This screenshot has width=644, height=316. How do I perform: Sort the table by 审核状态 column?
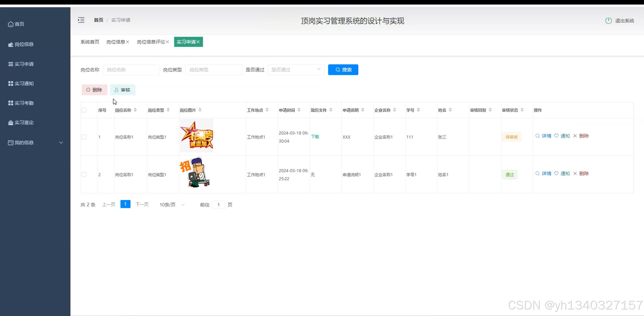522,110
